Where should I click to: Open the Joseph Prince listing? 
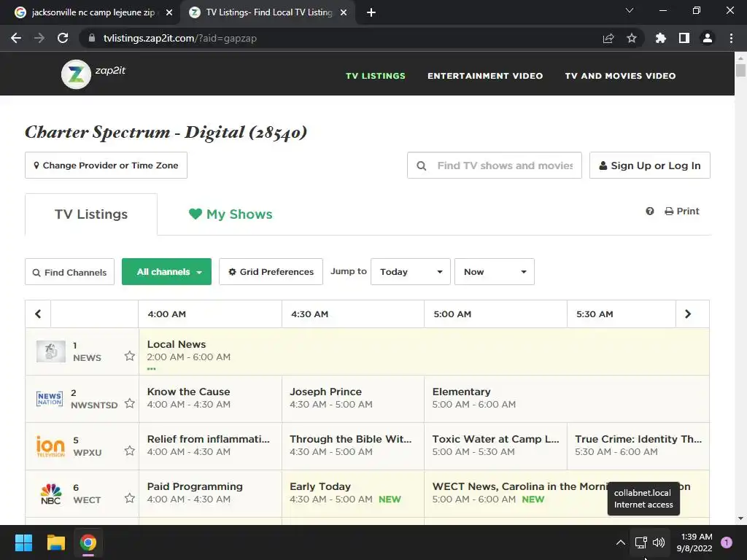(x=353, y=399)
